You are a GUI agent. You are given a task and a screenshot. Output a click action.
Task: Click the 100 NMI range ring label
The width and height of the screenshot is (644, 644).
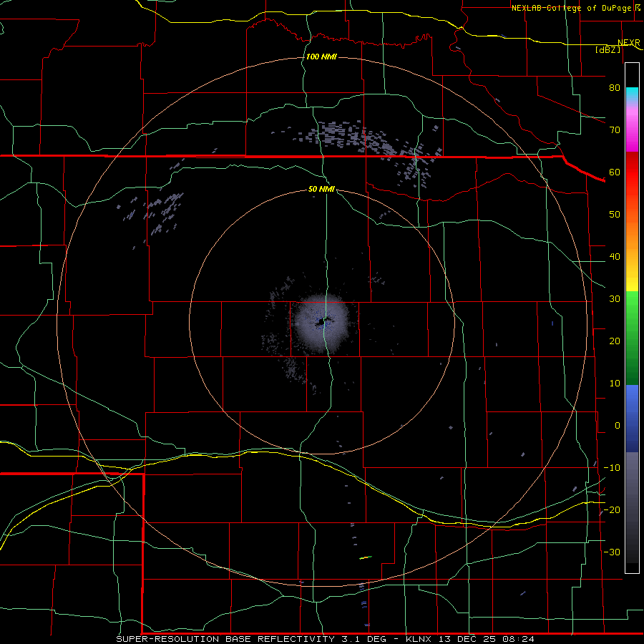tap(321, 57)
